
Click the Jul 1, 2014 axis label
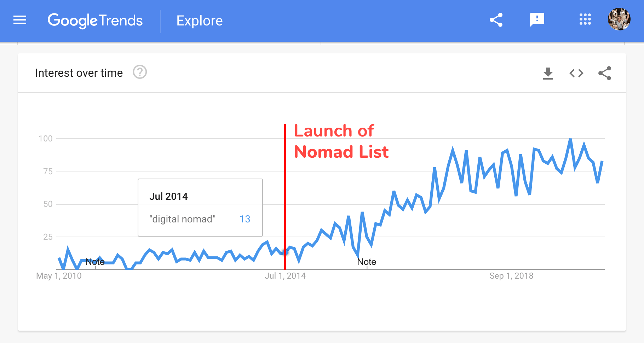click(285, 276)
